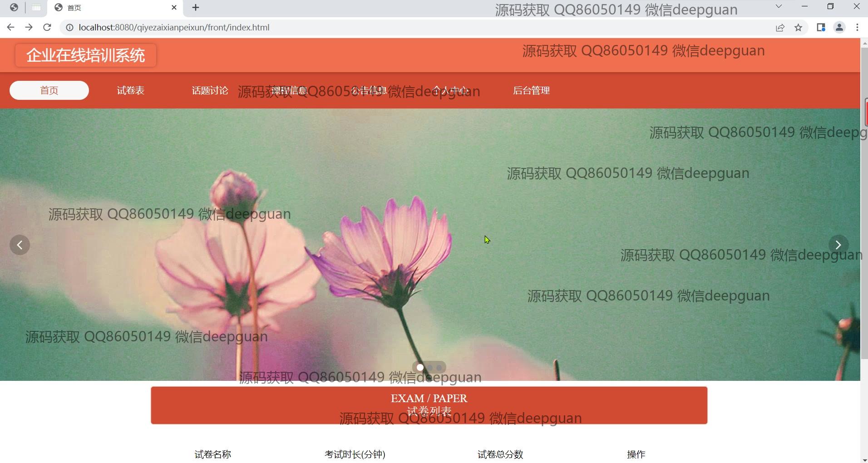
Task: Click the scrollbar down arrow
Action: 864,460
